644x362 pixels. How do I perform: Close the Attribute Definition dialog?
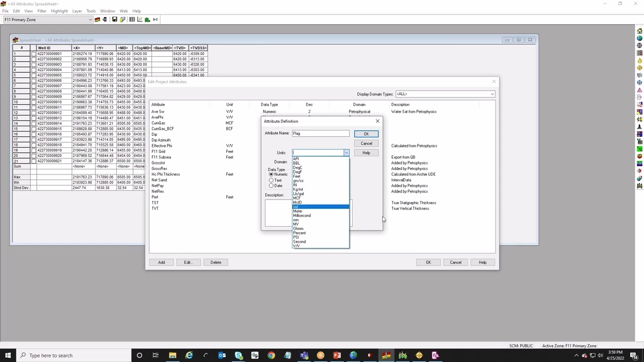pyautogui.click(x=377, y=121)
